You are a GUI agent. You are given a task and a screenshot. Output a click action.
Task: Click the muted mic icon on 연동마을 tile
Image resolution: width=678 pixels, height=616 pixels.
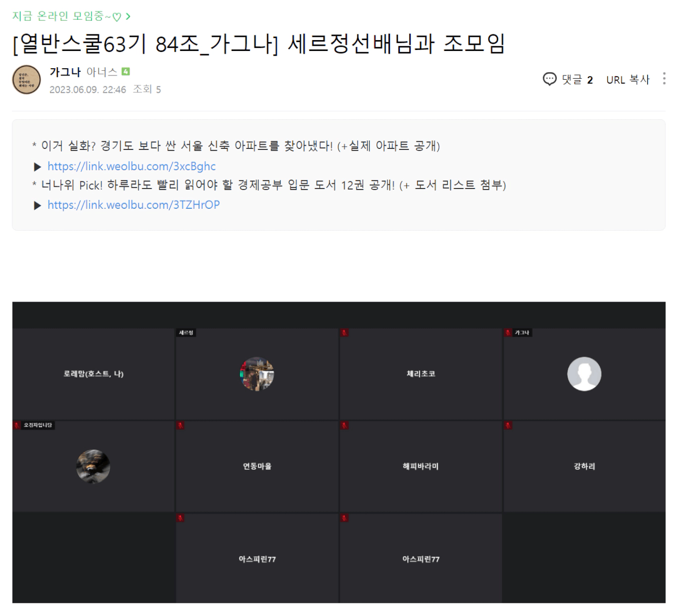(180, 425)
